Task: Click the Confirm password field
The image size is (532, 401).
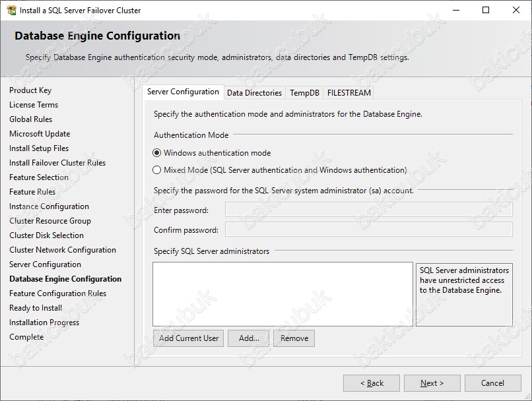Action: [x=369, y=230]
